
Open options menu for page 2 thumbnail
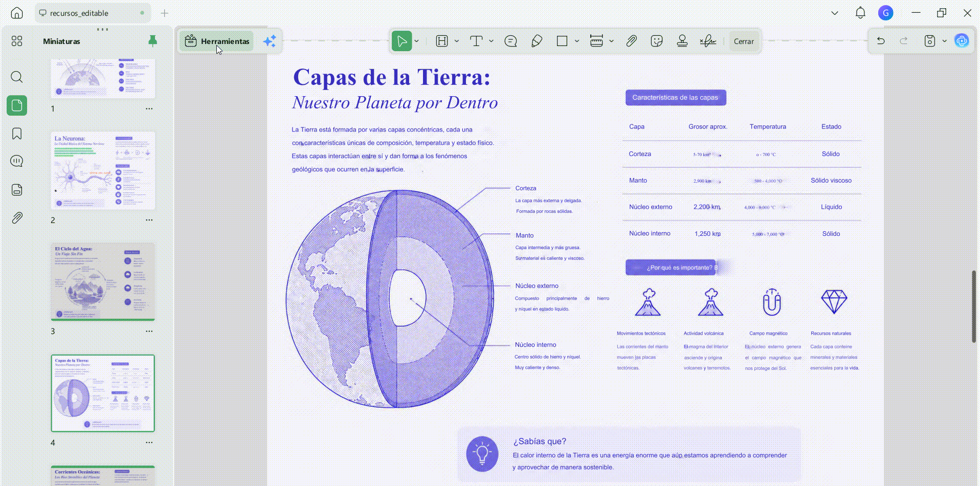149,220
